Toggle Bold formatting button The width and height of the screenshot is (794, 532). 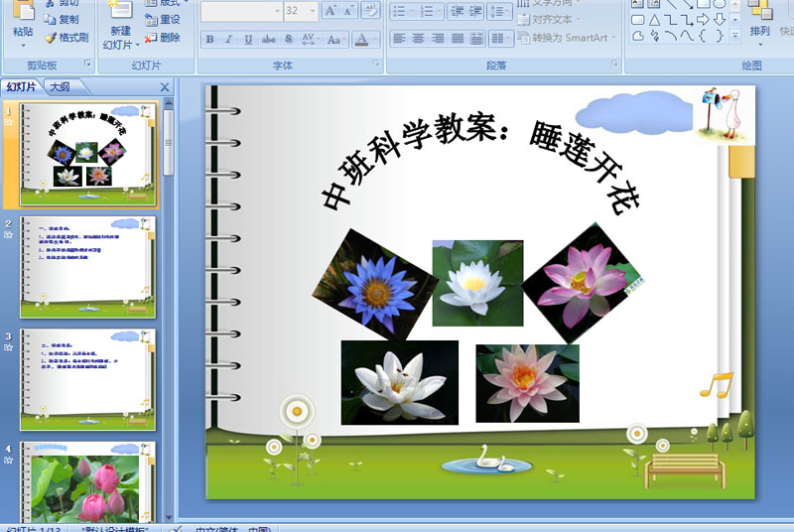point(209,40)
